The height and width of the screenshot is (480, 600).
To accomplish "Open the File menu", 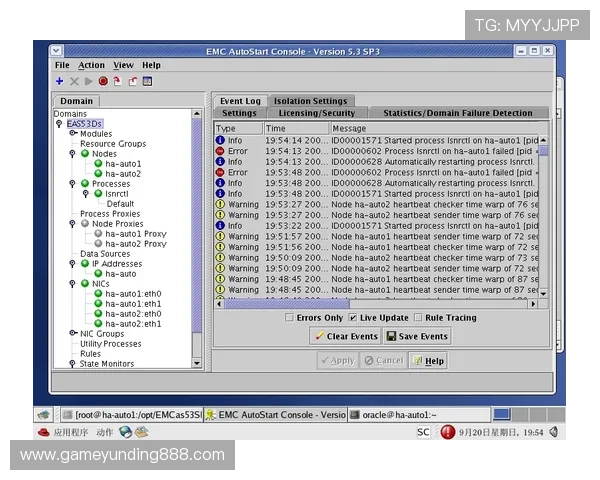I will coord(62,65).
